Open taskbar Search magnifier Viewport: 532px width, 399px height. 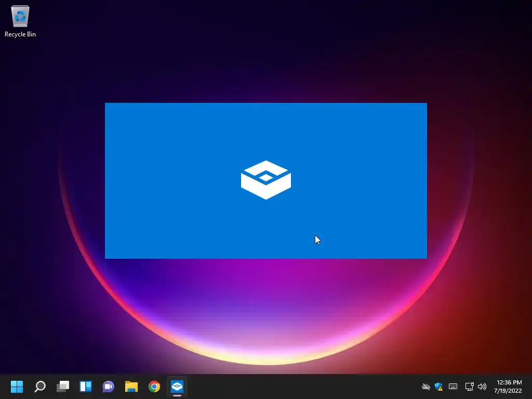click(x=40, y=387)
